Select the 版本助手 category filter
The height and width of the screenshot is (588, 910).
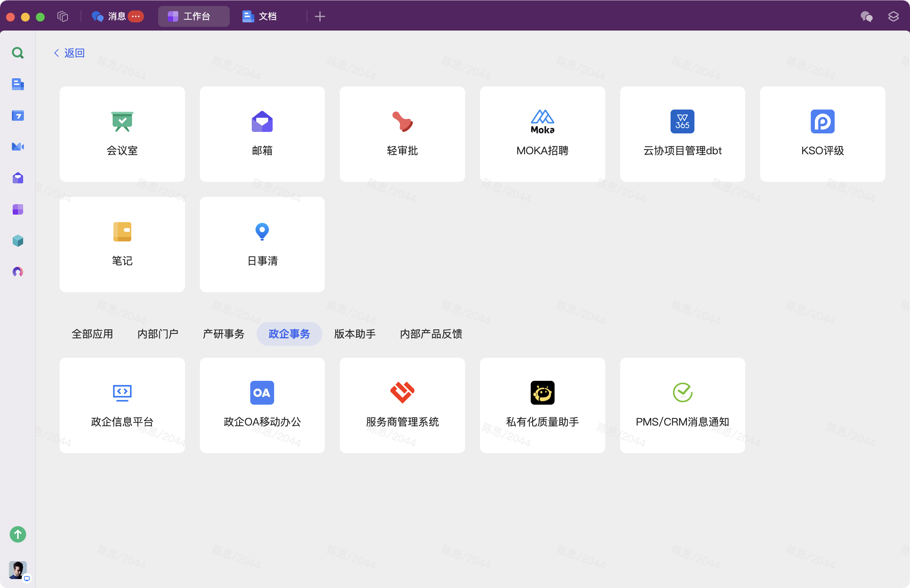354,334
